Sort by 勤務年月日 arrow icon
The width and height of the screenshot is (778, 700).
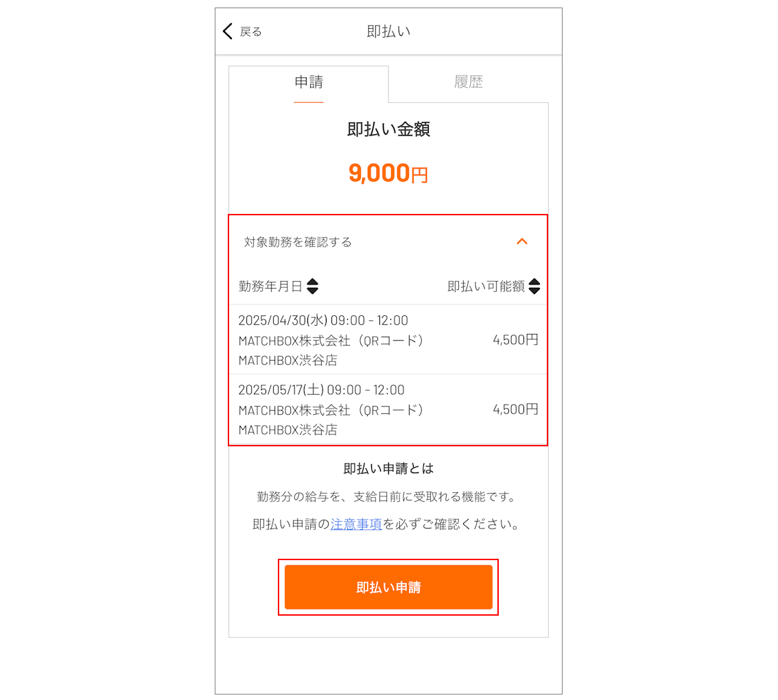[313, 286]
